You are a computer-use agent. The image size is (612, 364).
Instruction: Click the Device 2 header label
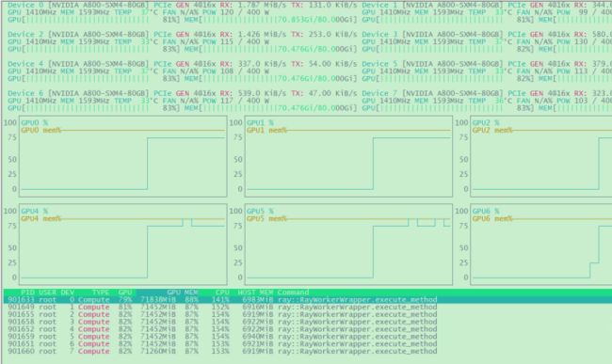point(25,34)
